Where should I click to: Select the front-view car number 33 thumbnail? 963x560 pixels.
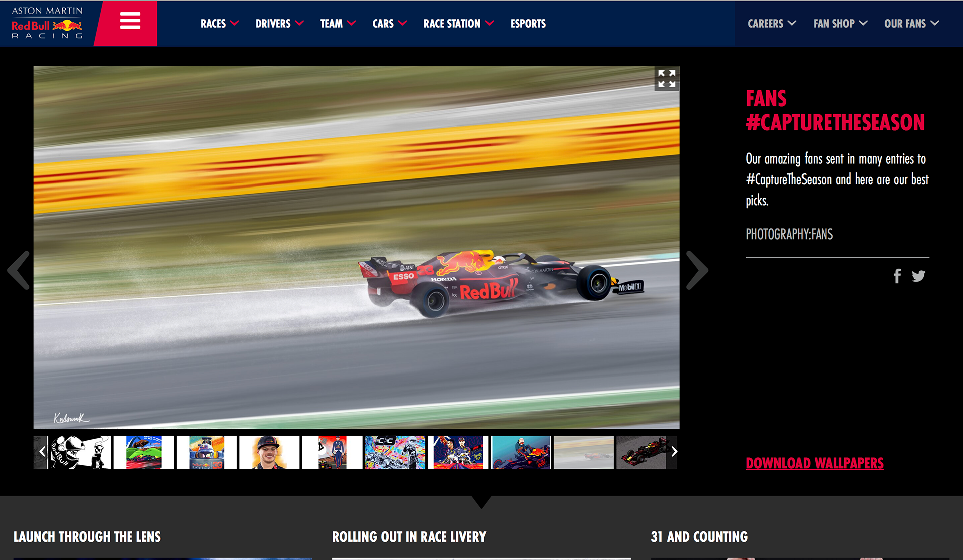pos(206,452)
